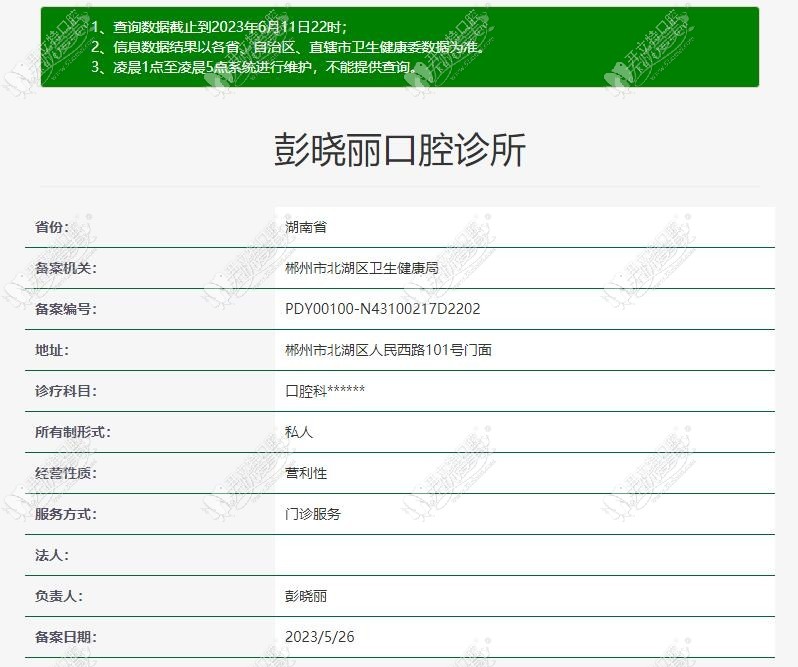Click the clinic title 彭晓丽口腔诊所
Image resolution: width=798 pixels, height=667 pixels.
click(x=400, y=150)
